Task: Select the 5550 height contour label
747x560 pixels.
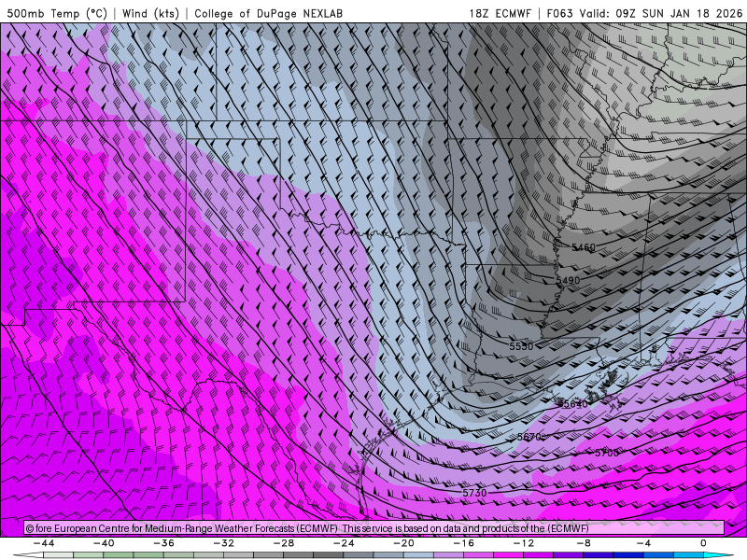Action: (521, 346)
